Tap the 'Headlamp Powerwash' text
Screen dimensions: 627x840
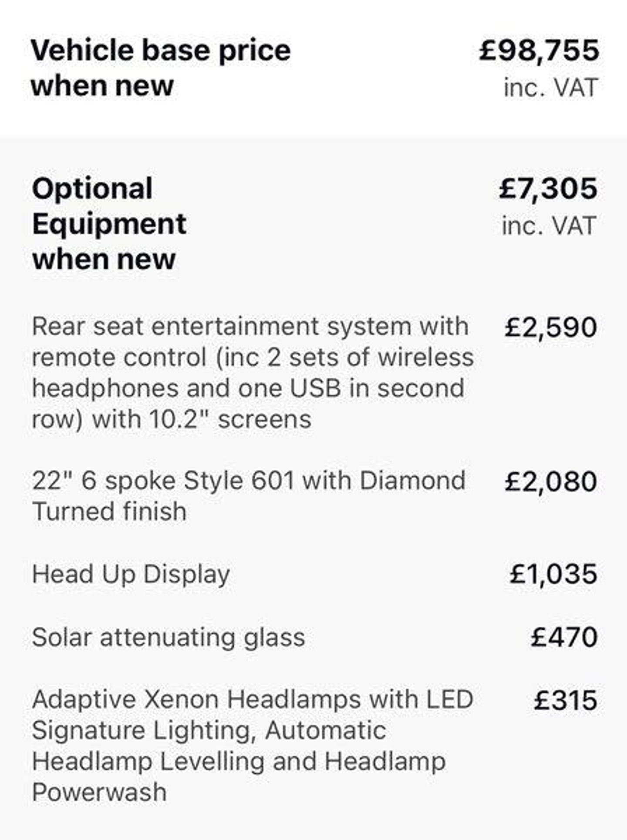239,777
